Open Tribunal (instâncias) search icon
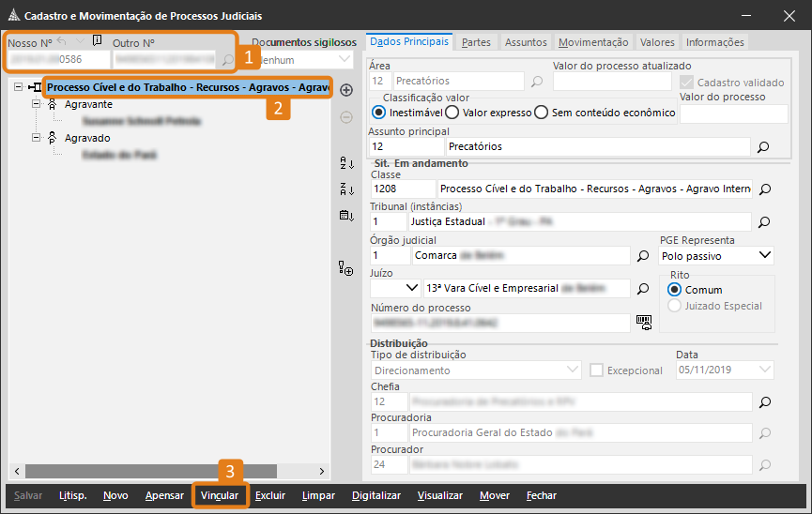812x514 pixels. point(764,222)
